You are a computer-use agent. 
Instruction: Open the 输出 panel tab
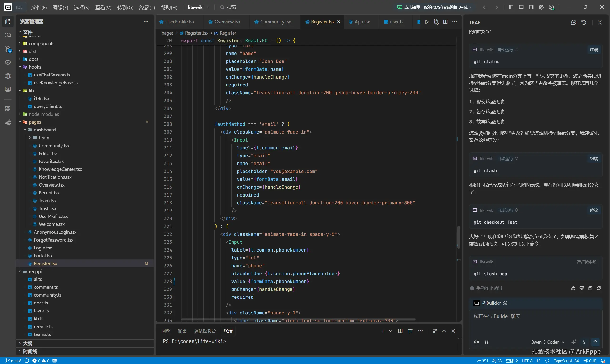182,331
